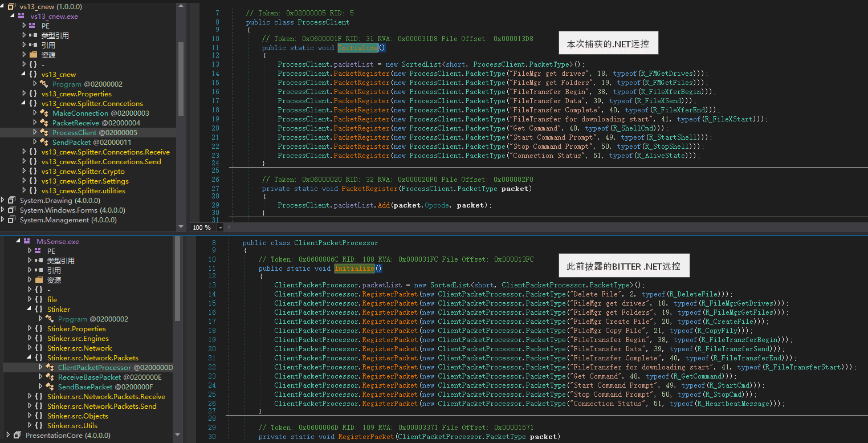The image size is (868, 443).
Task: Click the file namespace braces icon
Action: 39,299
